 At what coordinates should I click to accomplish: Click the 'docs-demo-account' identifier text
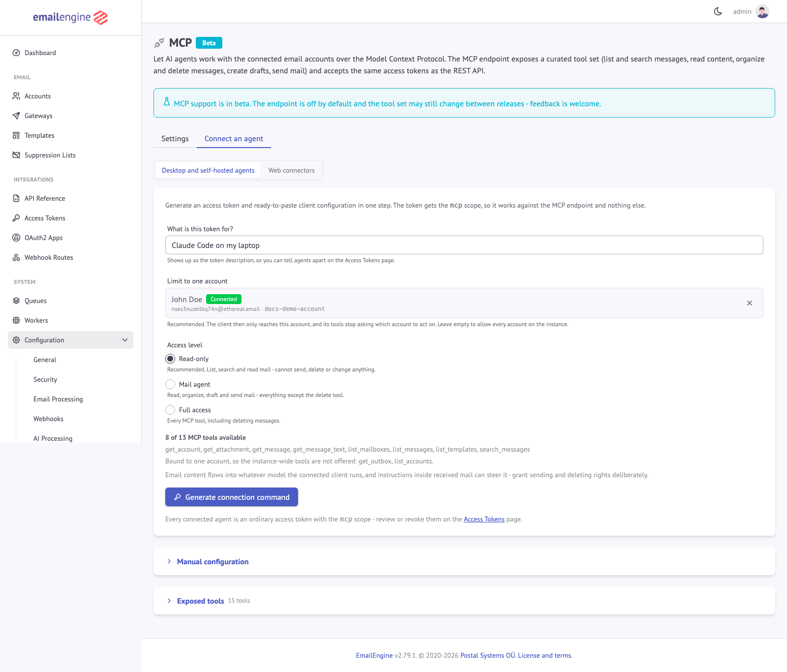click(x=295, y=309)
